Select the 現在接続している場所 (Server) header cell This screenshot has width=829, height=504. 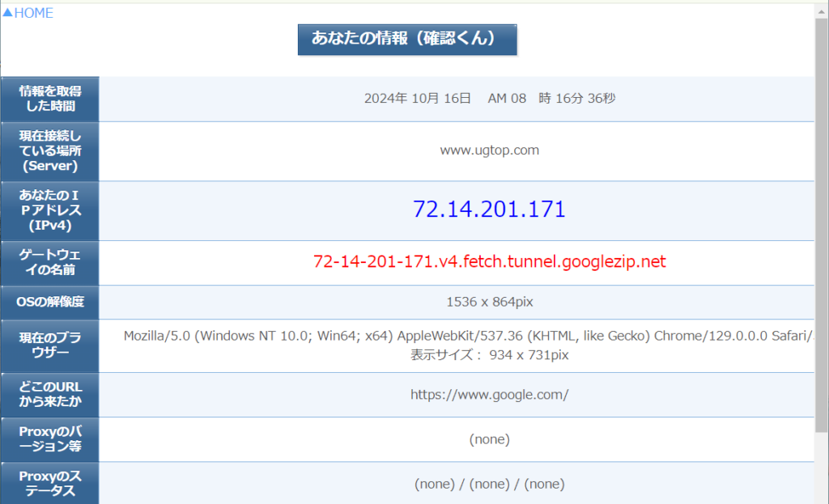[50, 150]
